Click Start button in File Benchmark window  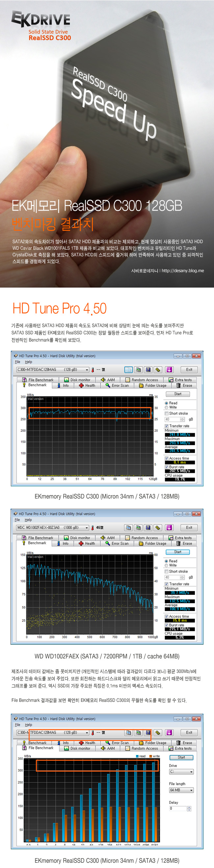point(181,757)
